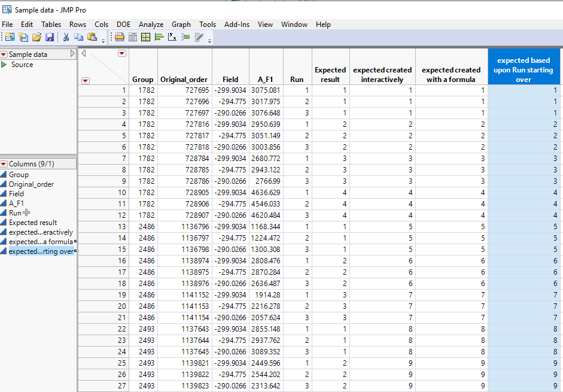
Task: Click the Open folder toolbar icon
Action: point(36,37)
